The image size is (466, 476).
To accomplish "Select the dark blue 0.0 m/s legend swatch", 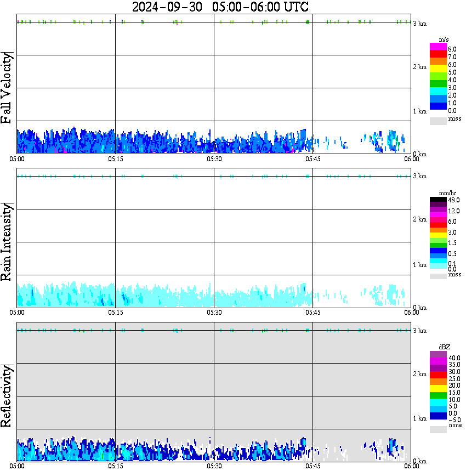I will pos(438,106).
